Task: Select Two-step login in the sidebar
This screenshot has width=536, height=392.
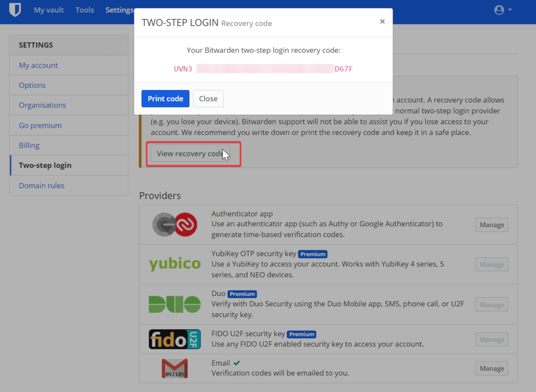Action: [x=69, y=165]
